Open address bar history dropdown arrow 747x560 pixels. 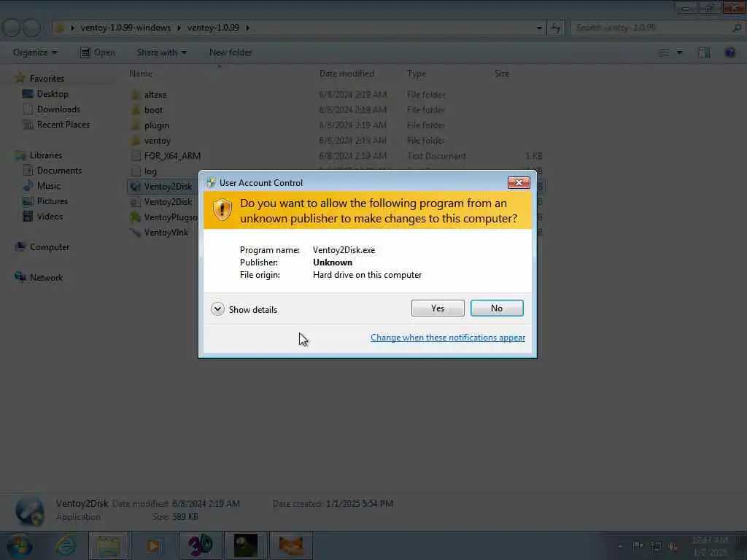pyautogui.click(x=539, y=28)
